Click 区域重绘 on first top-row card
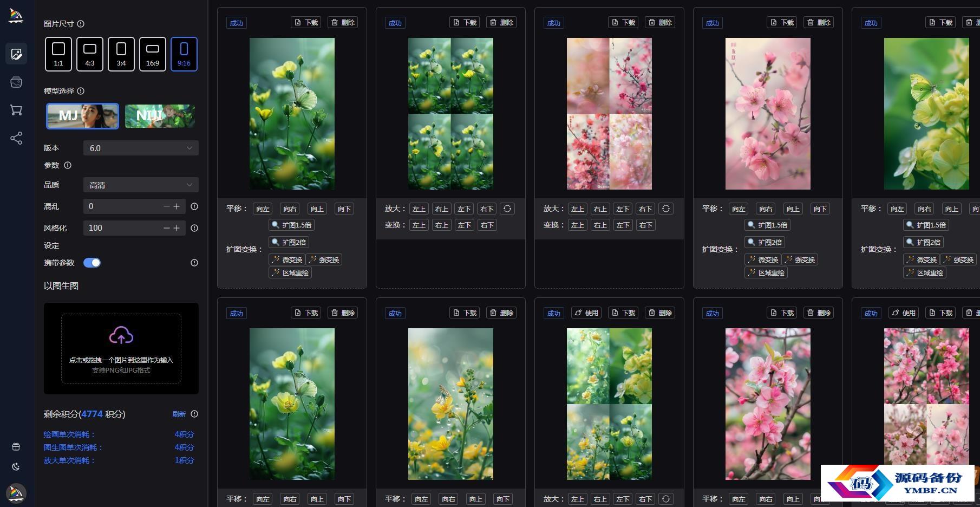The image size is (980, 507). click(x=290, y=272)
